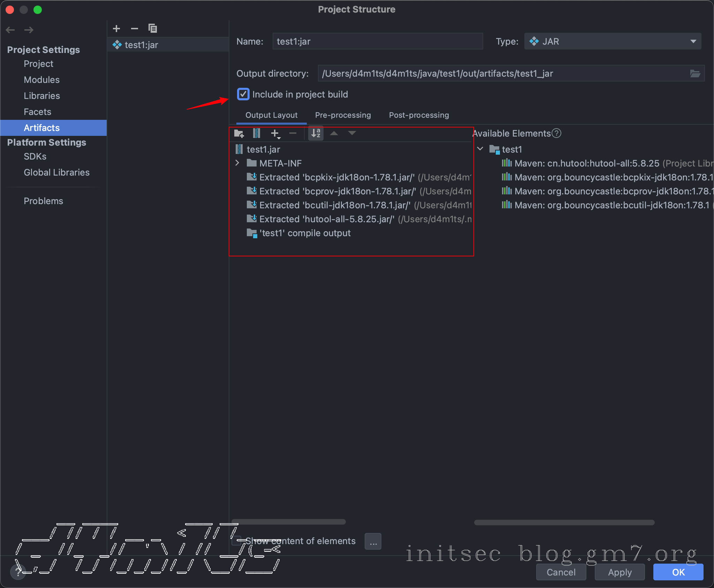714x588 pixels.
Task: Click the copy artifact icon
Action: 153,29
